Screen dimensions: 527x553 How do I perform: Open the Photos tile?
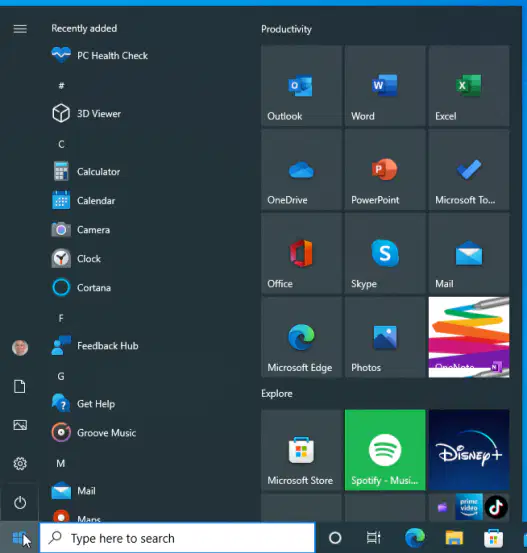pos(385,337)
